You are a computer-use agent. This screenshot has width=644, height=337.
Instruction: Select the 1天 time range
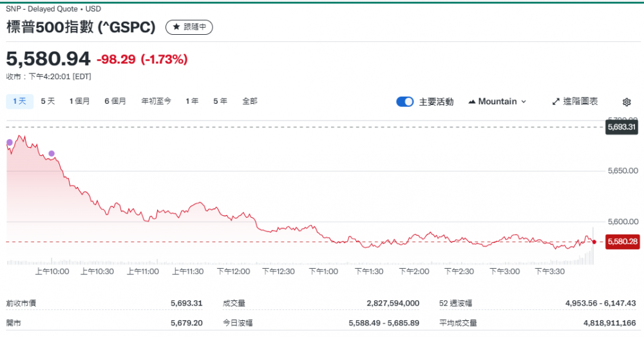19,101
